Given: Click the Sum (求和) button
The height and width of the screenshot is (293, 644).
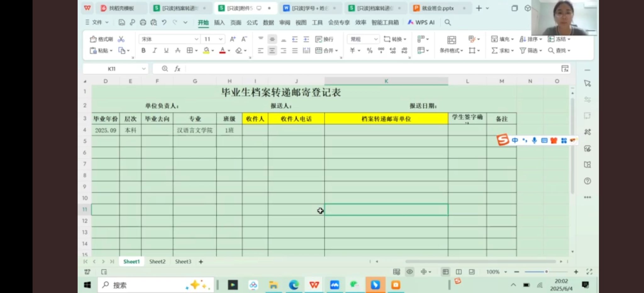Looking at the screenshot, I should [502, 51].
